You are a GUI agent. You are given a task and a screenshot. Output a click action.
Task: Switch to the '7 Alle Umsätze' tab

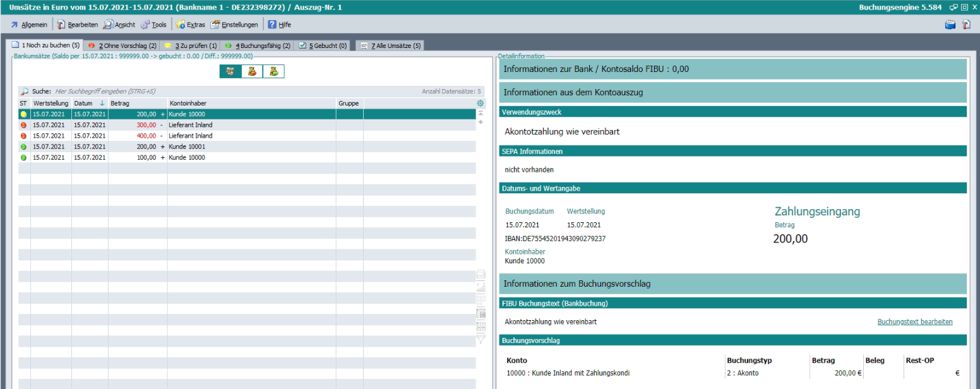[390, 45]
